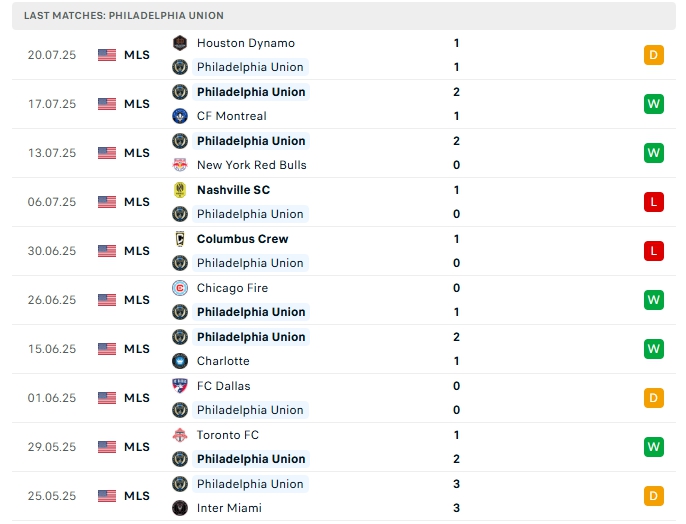Click the Columbus Crew team badge

180,239
